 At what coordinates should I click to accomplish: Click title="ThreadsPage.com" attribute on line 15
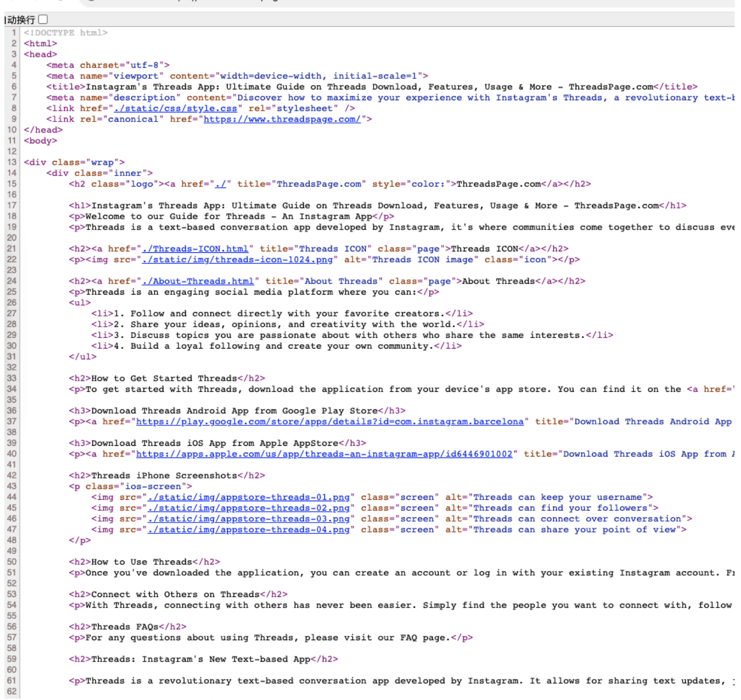coord(302,184)
